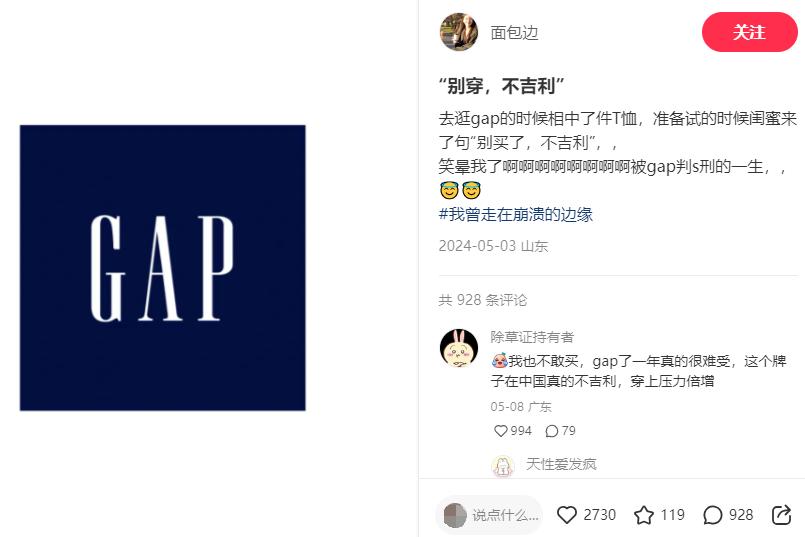Favorite the post with the star icon showing 119

[644, 514]
